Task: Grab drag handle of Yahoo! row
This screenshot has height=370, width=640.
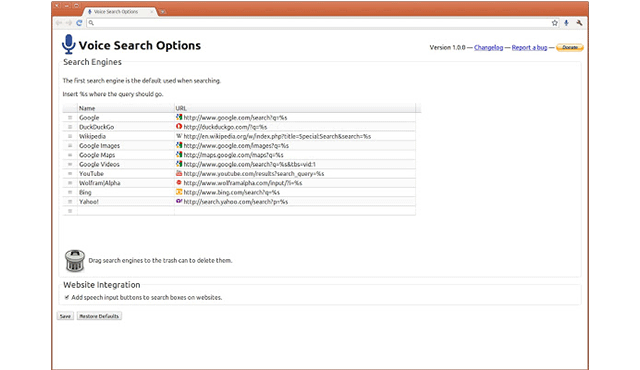Action: pyautogui.click(x=70, y=202)
